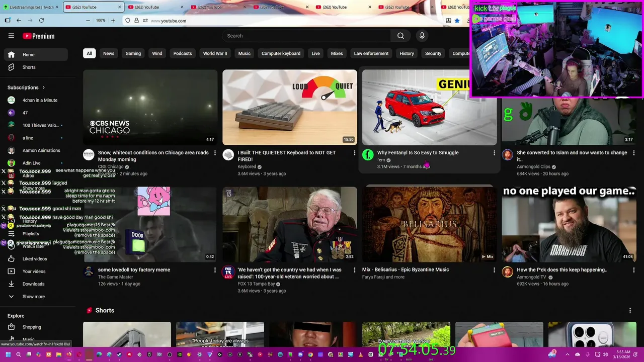The image size is (644, 362).
Task: Open more options for Fentanyl video
Action: tap(494, 153)
